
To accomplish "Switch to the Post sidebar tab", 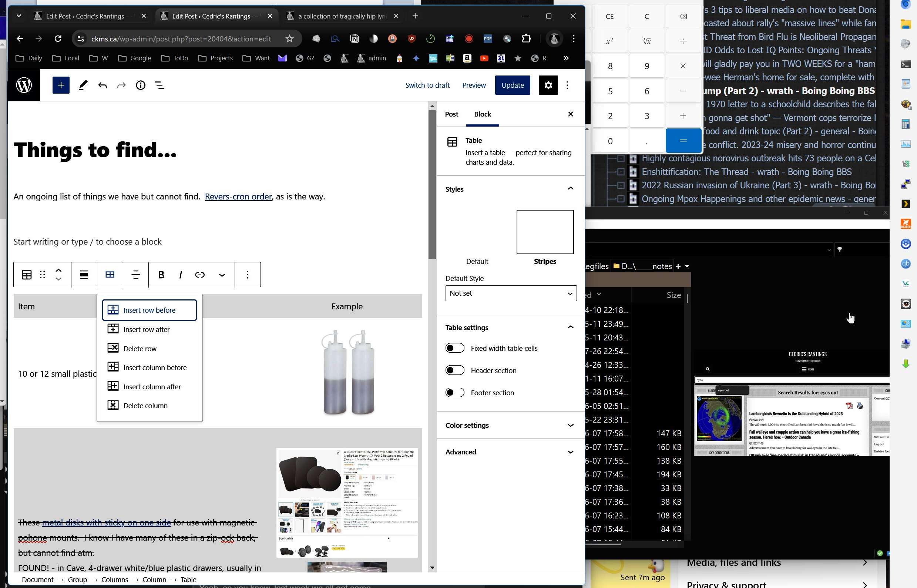I will pos(451,114).
